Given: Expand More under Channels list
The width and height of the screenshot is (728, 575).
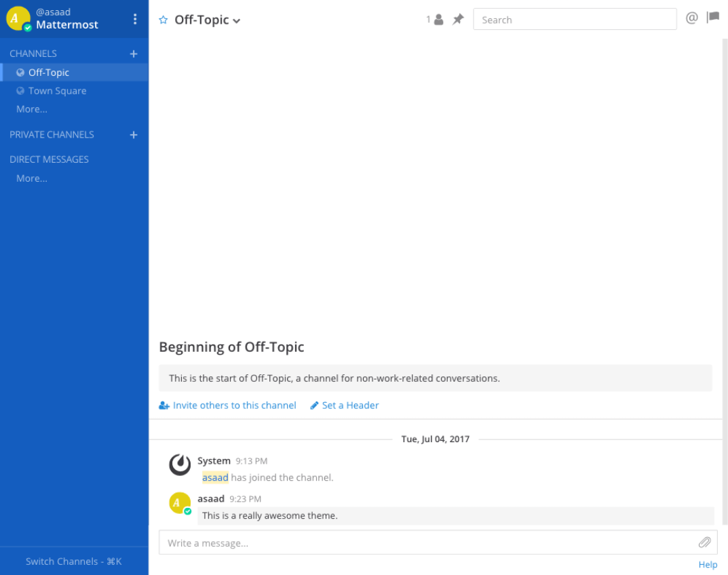Looking at the screenshot, I should coord(32,109).
